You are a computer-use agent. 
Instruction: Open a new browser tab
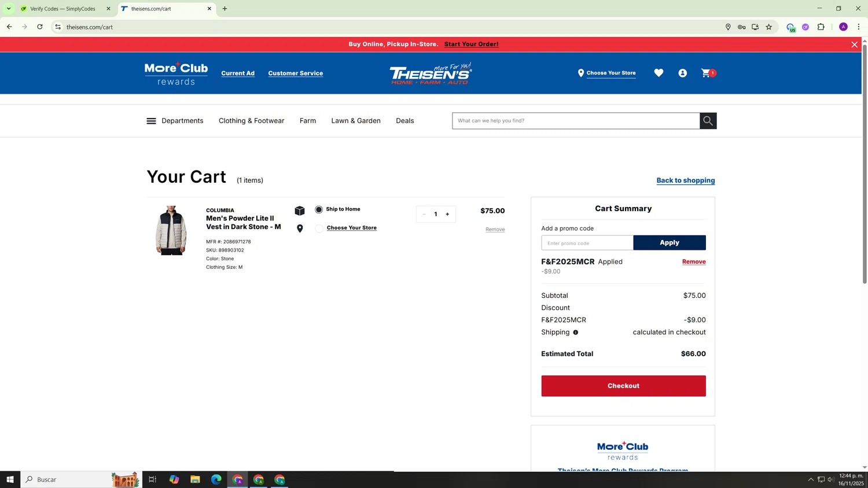(225, 9)
